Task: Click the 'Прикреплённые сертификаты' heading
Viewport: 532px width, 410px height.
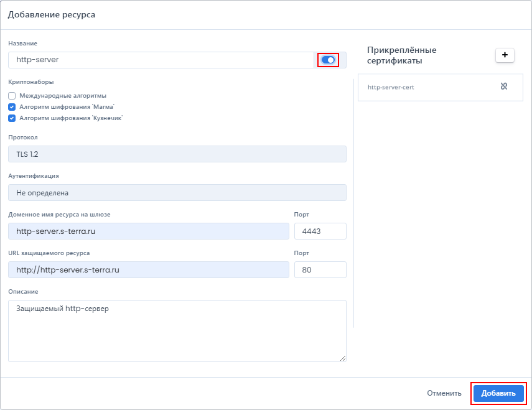Action: 402,55
